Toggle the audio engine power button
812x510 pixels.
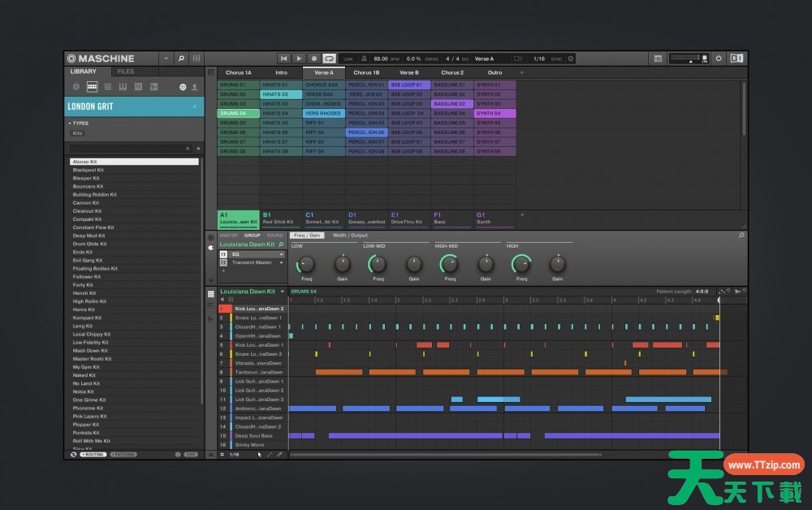719,58
